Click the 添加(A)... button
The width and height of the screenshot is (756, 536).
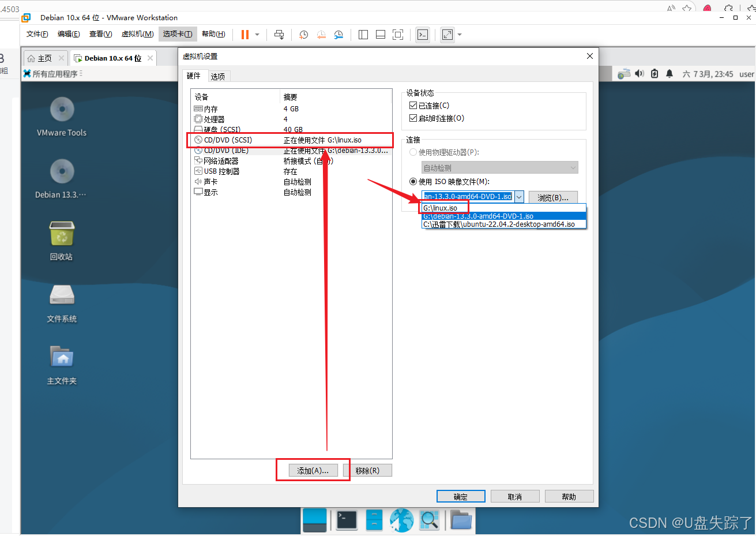pyautogui.click(x=313, y=470)
